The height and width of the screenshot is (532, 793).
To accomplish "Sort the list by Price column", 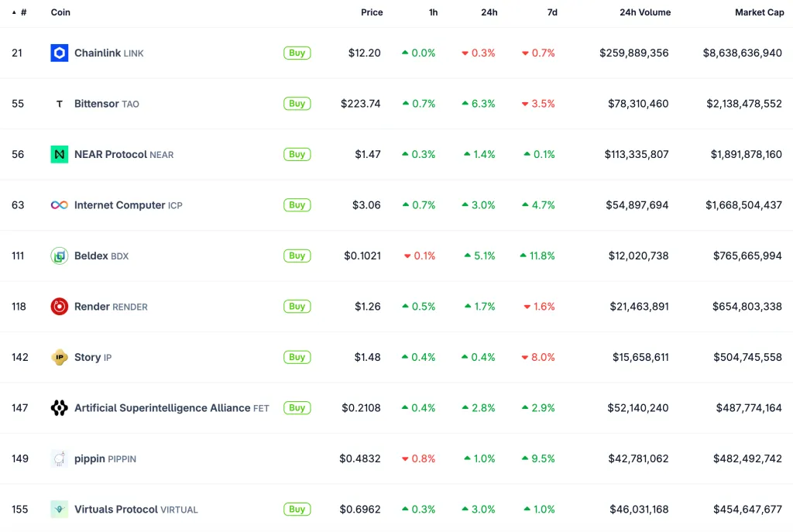I will tap(372, 12).
